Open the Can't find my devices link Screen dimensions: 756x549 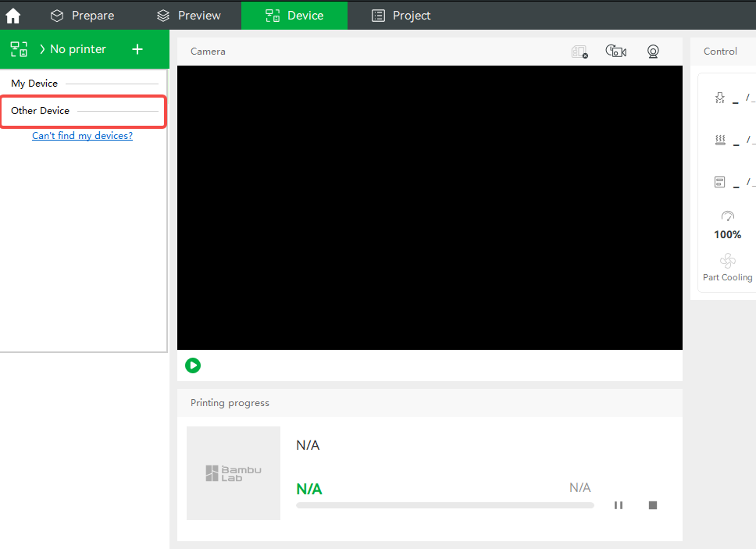point(82,136)
